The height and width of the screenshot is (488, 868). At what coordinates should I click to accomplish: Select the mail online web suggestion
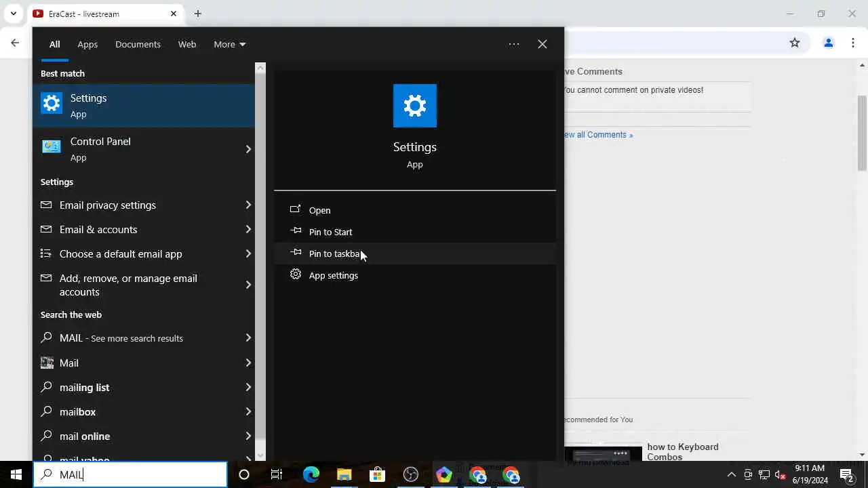pyautogui.click(x=144, y=436)
